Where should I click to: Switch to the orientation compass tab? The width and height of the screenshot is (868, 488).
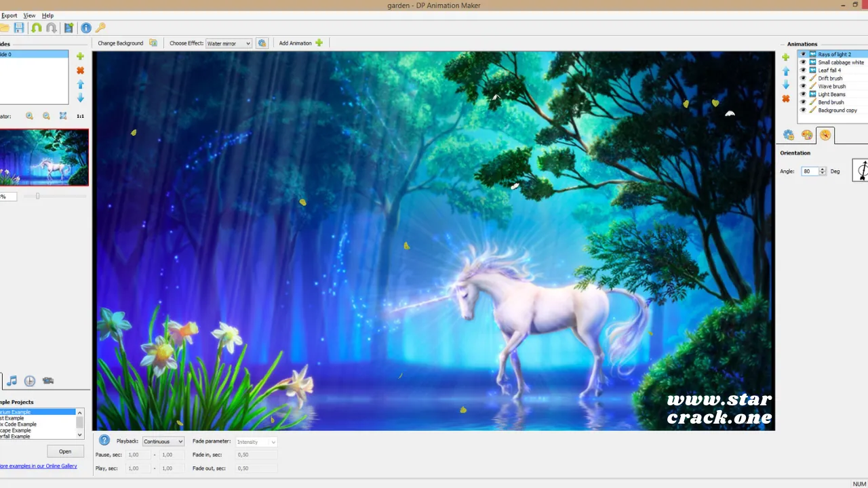(825, 135)
